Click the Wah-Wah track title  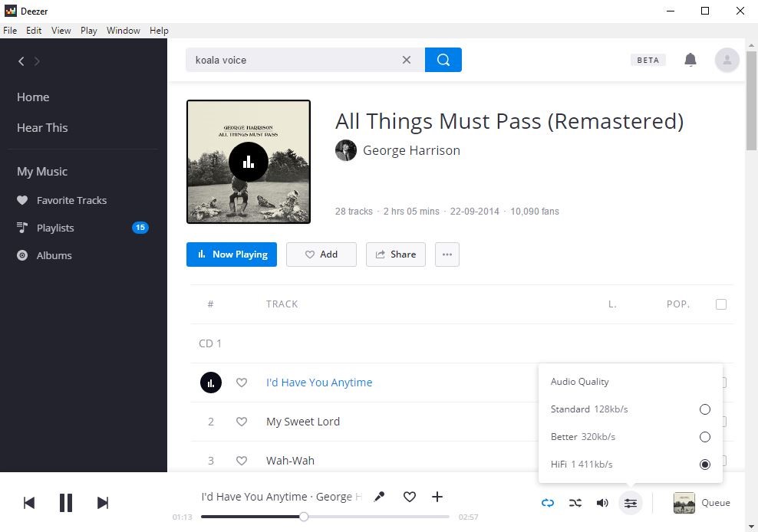tap(290, 461)
